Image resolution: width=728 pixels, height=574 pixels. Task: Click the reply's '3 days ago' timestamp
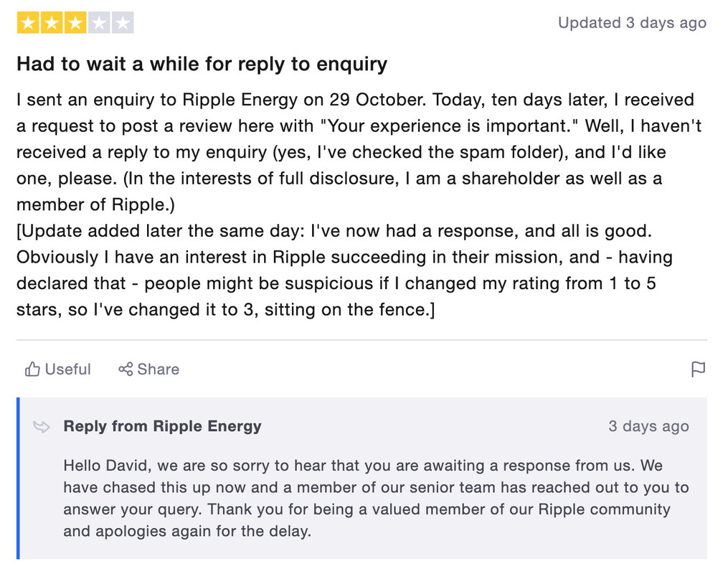(x=648, y=426)
